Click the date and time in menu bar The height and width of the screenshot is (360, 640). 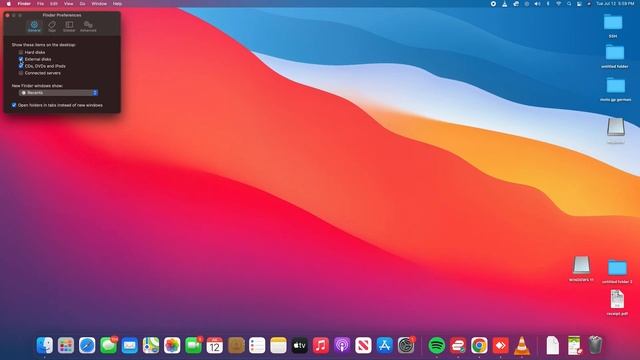tap(615, 4)
